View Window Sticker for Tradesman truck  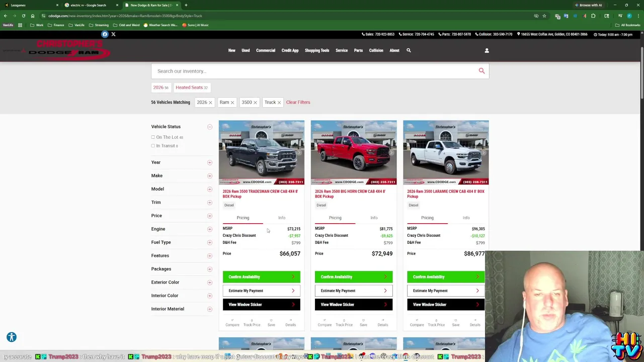pyautogui.click(x=262, y=305)
